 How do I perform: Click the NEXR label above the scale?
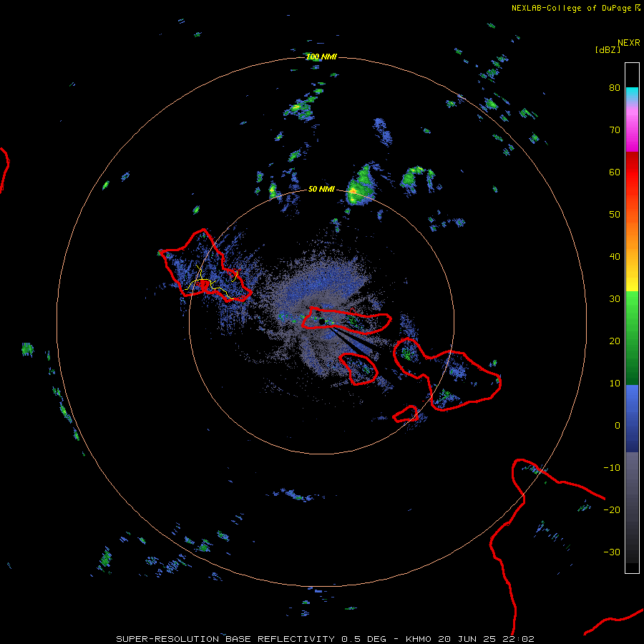[629, 43]
